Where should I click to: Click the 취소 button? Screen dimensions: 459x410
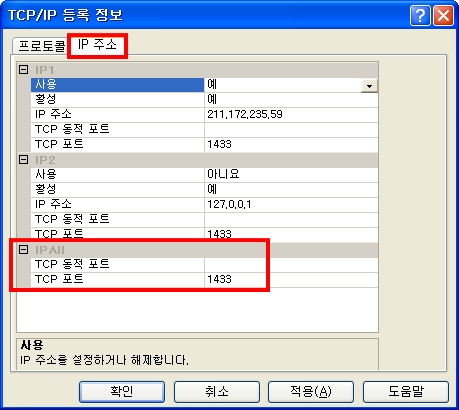(x=217, y=392)
